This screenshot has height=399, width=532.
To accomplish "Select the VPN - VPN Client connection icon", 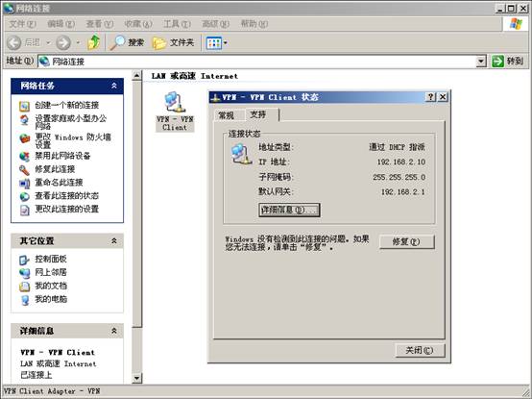I will coord(175,102).
